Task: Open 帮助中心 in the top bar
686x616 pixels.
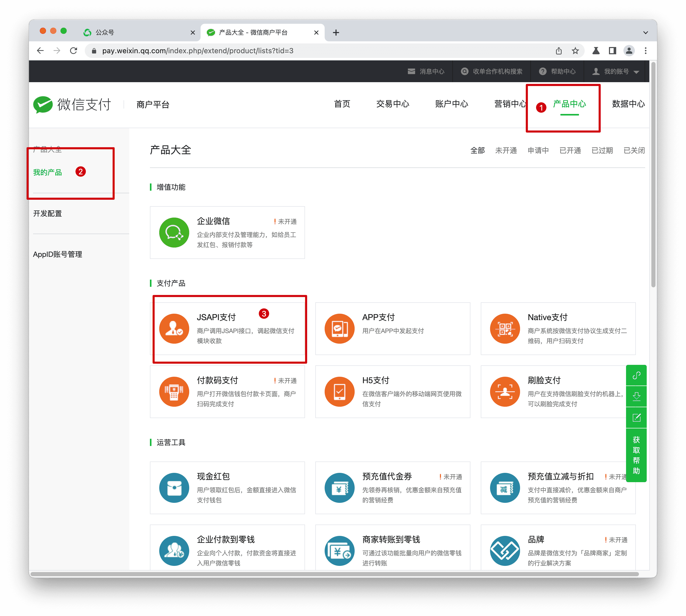Action: [557, 71]
